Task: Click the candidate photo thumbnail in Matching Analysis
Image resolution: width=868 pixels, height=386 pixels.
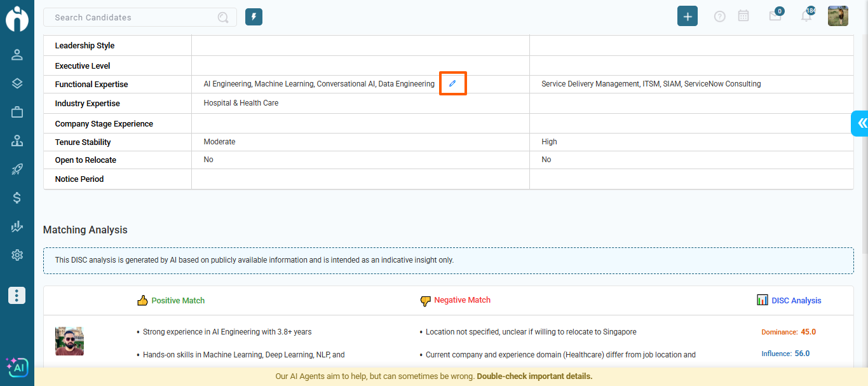Action: [69, 341]
